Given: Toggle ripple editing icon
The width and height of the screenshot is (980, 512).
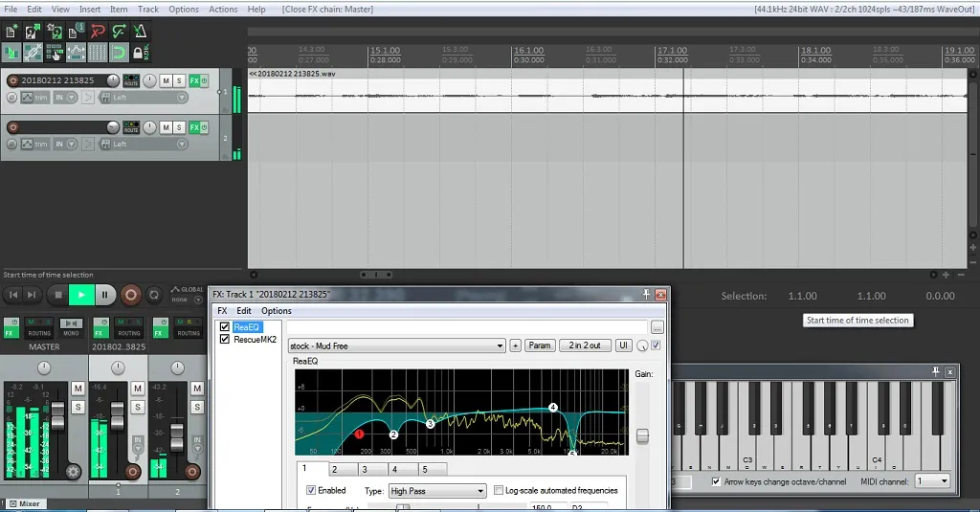Looking at the screenshot, I should pyautogui.click(x=55, y=54).
